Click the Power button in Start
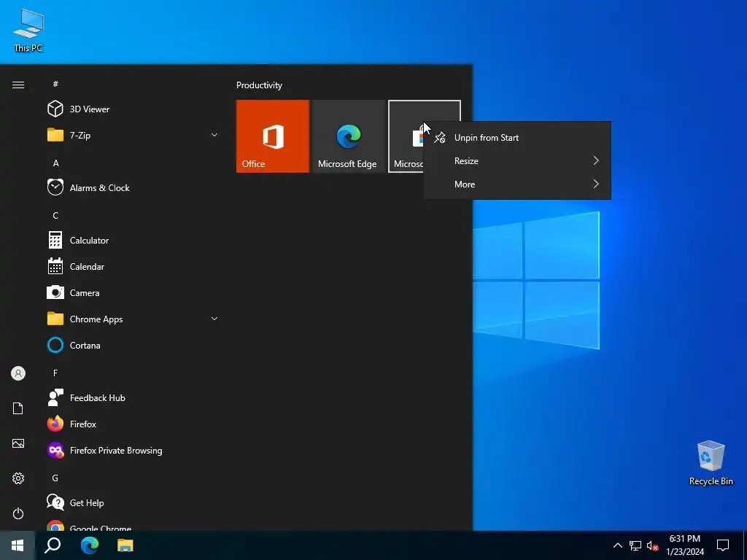 (x=18, y=513)
